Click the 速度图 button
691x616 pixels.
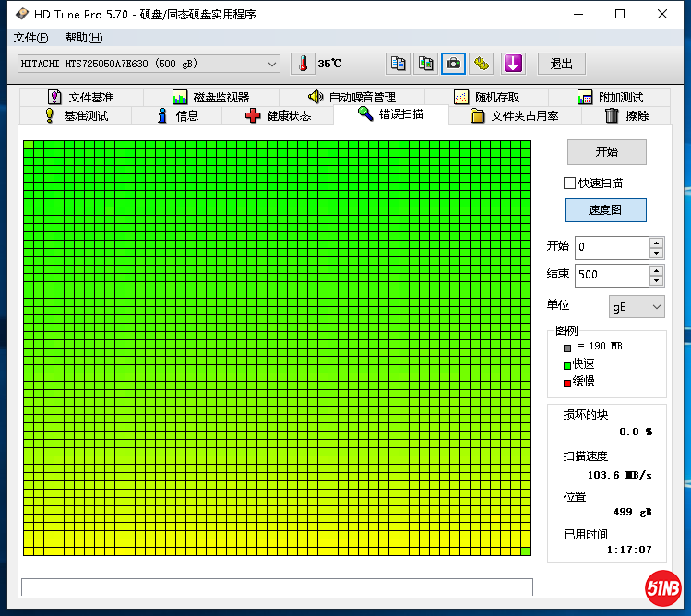coord(605,210)
